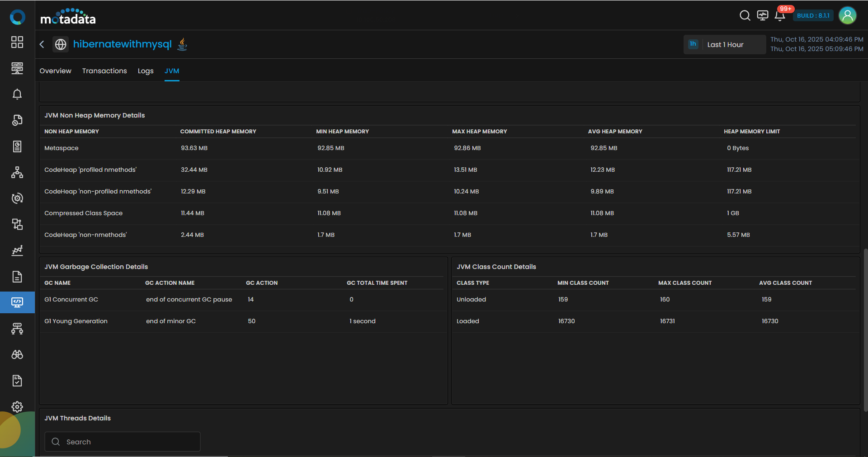Switch to the Overview tab
Image resolution: width=868 pixels, height=457 pixels.
click(x=55, y=71)
